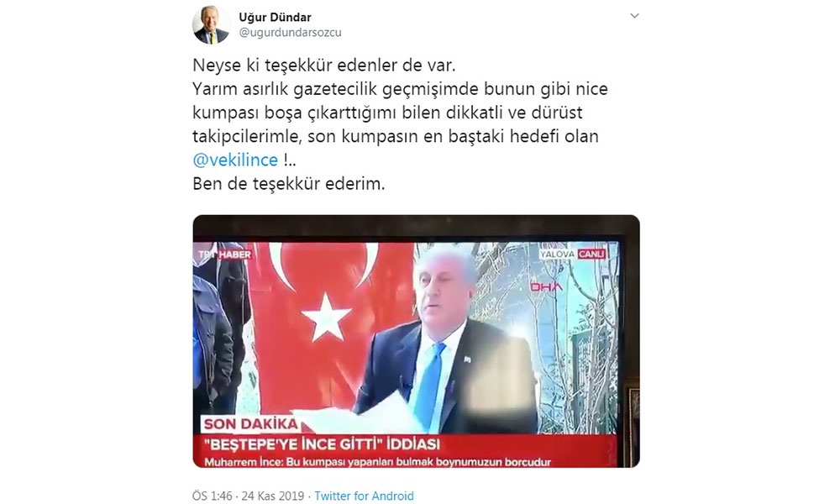The width and height of the screenshot is (840, 504).
Task: Click the 'Ben de teşekkür ederim.' sentence
Action: click(288, 184)
